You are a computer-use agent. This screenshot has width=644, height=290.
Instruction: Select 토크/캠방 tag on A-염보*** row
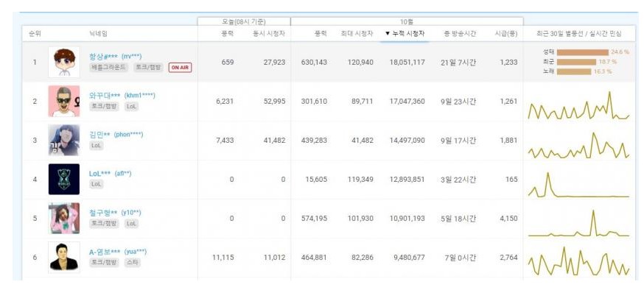pyautogui.click(x=105, y=263)
